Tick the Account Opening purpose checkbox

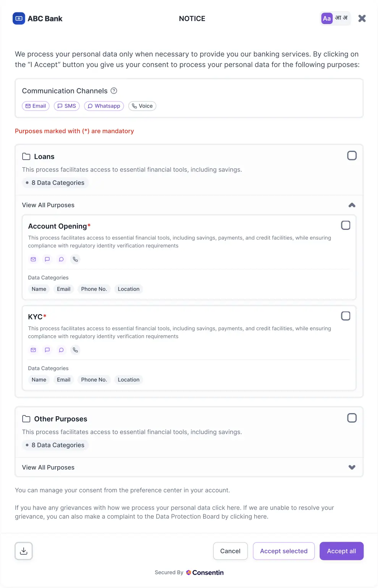346,225
